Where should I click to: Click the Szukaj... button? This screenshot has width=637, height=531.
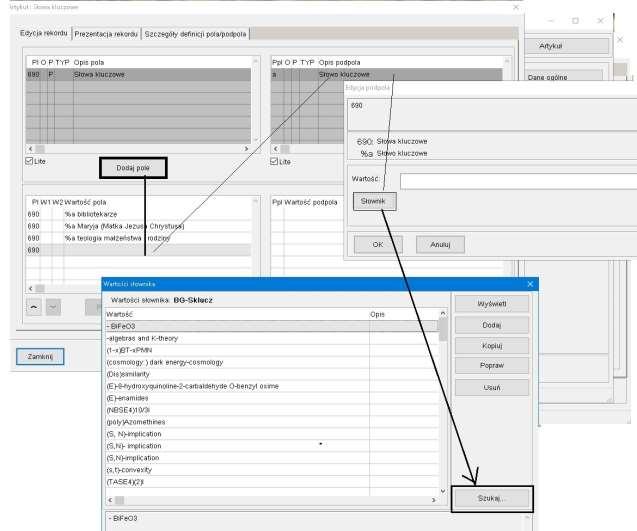pos(492,498)
